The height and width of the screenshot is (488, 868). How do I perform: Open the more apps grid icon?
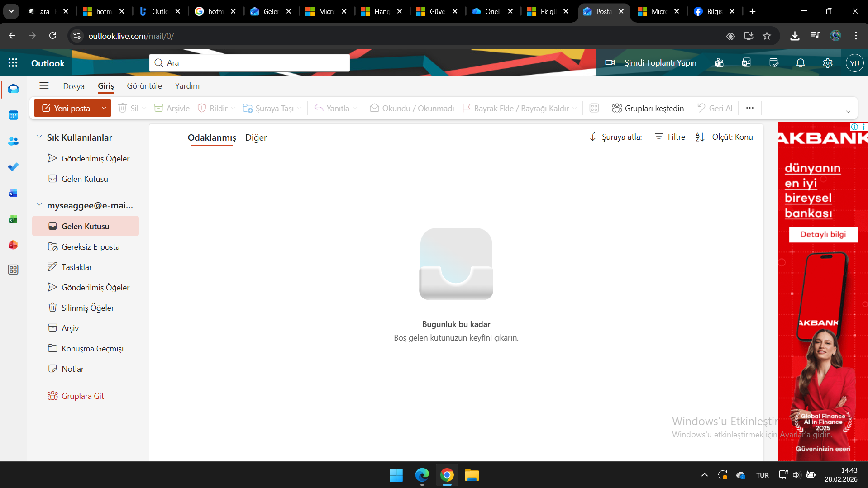click(13, 270)
